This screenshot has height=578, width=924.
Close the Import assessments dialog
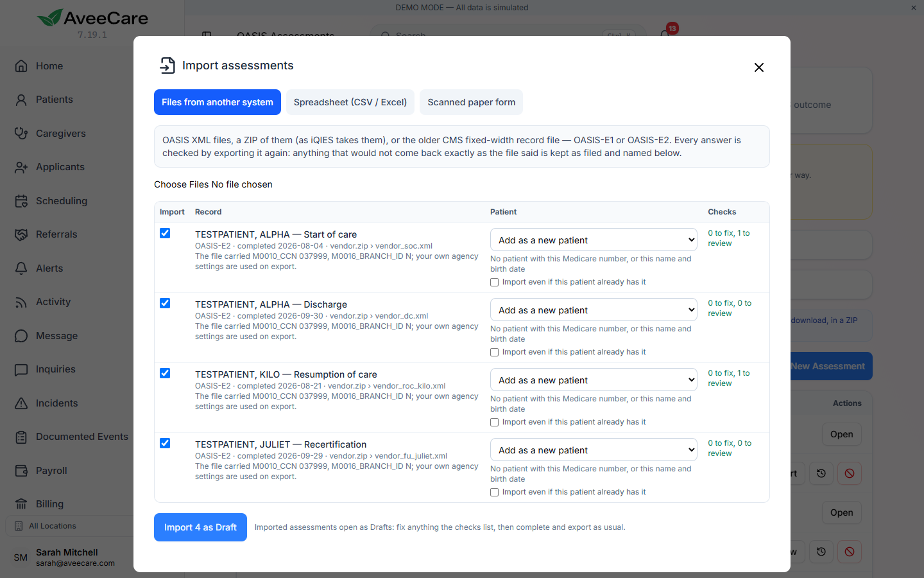pos(759,67)
